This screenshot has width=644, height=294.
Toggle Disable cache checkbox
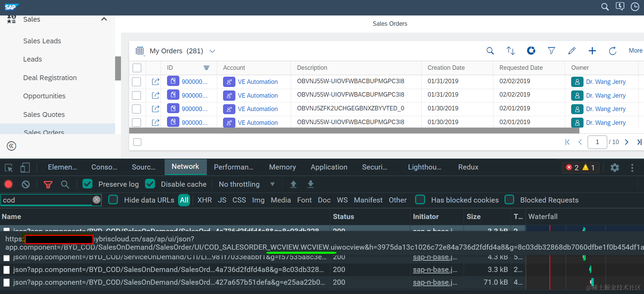150,184
